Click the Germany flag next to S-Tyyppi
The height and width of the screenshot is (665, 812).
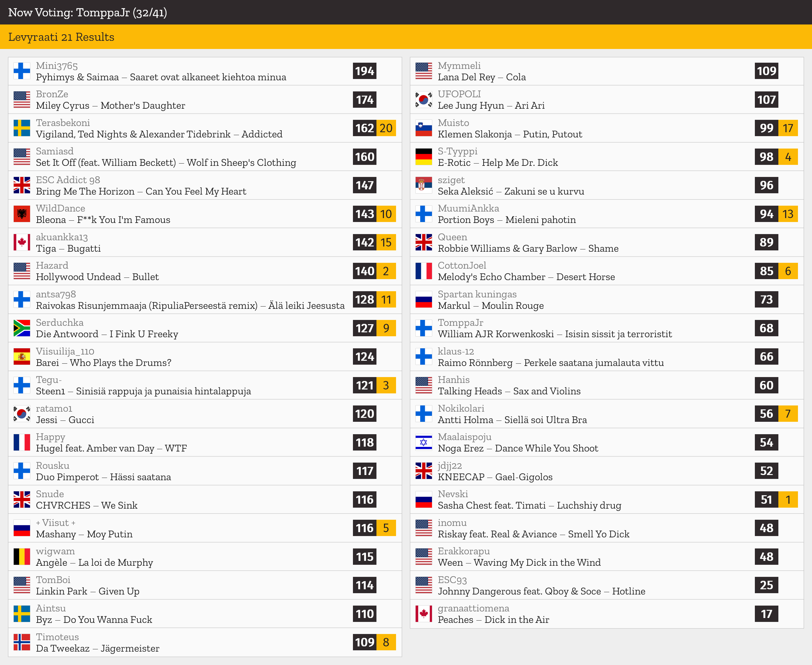(x=423, y=157)
